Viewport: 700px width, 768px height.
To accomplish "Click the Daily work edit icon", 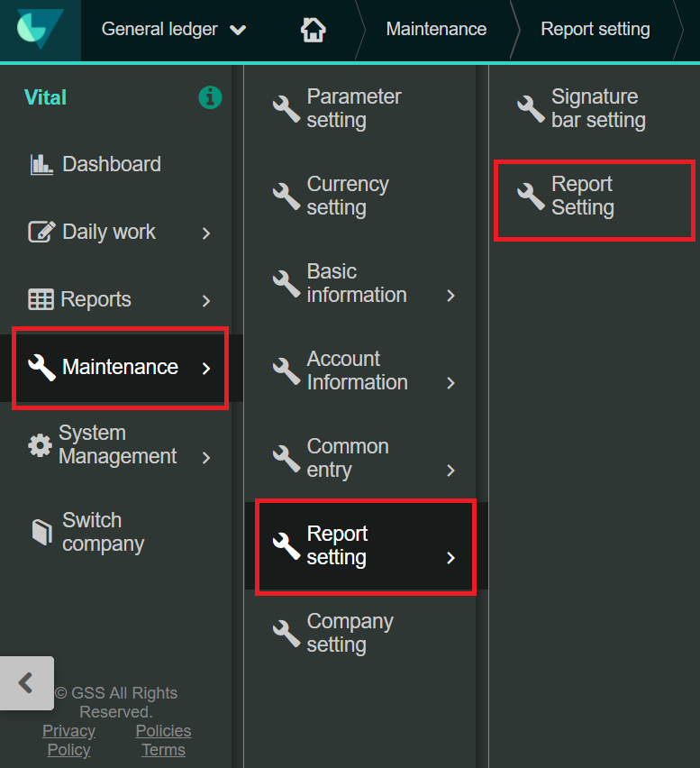I will tap(41, 232).
